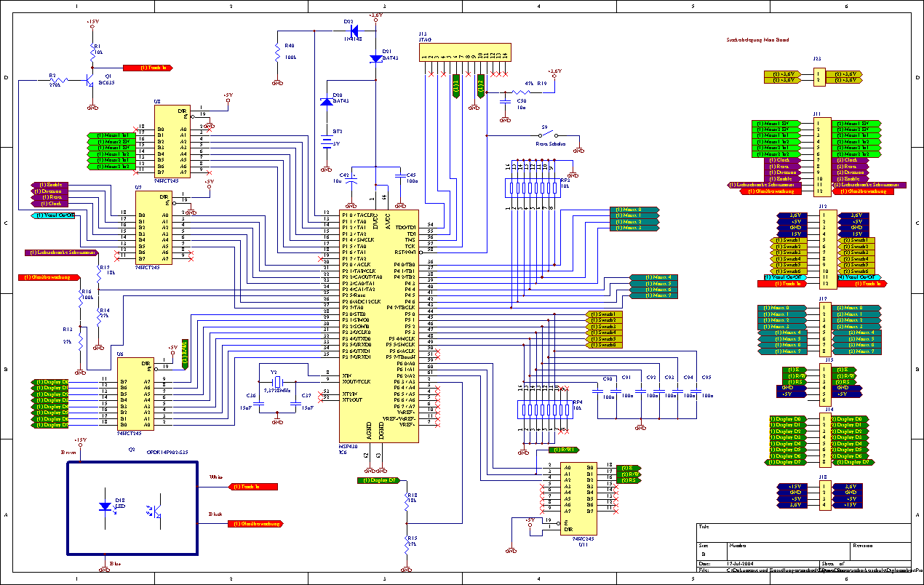Viewport: 924px width, 585px height.
Task: Select the JTAG label above connector J13
Action: tap(425, 40)
